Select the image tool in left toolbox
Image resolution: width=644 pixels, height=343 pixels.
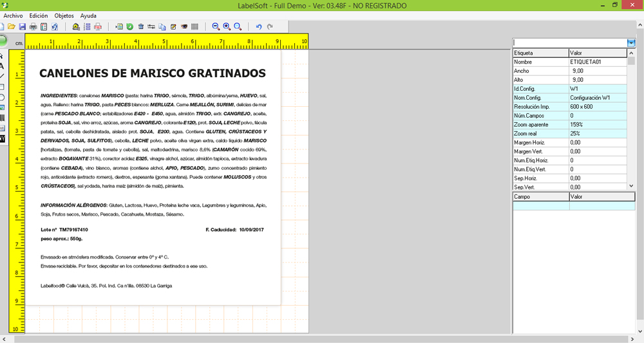[x=2, y=107]
